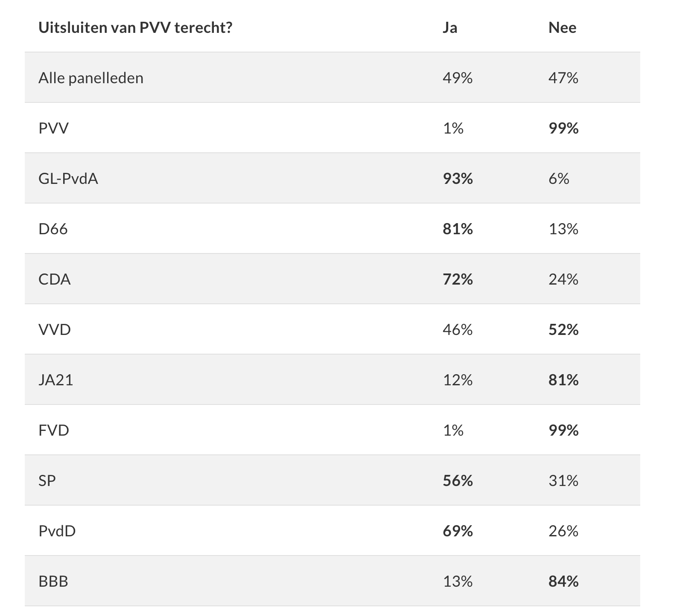Click the bold 93% value for GL-PvdA
700x611 pixels.
[x=458, y=179]
